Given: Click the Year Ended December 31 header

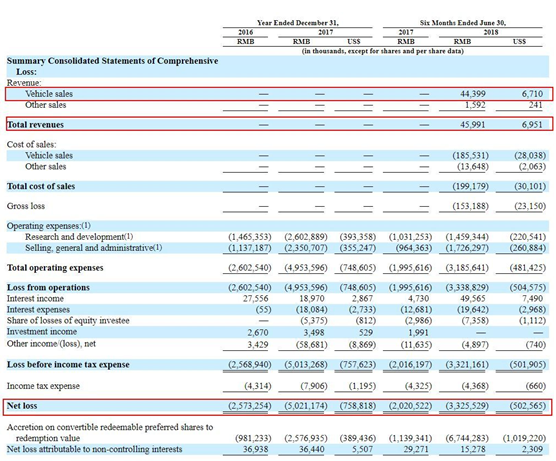Looking at the screenshot, I should click(x=298, y=23).
